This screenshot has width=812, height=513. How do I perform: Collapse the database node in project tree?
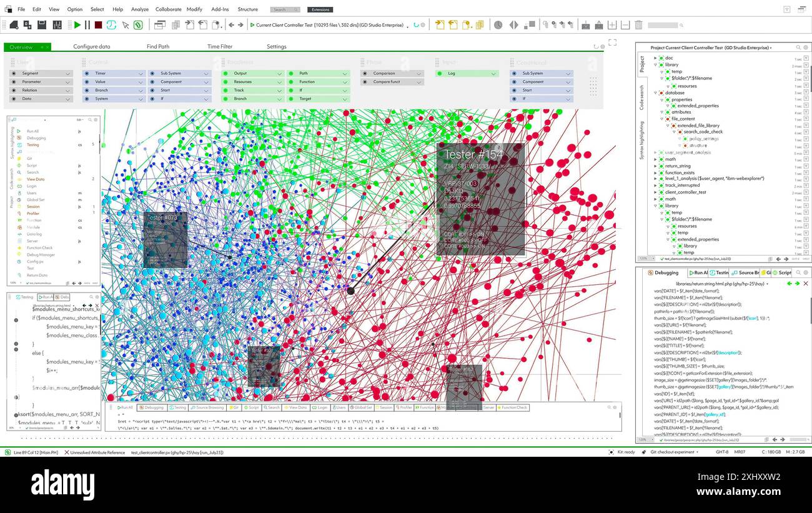655,93
